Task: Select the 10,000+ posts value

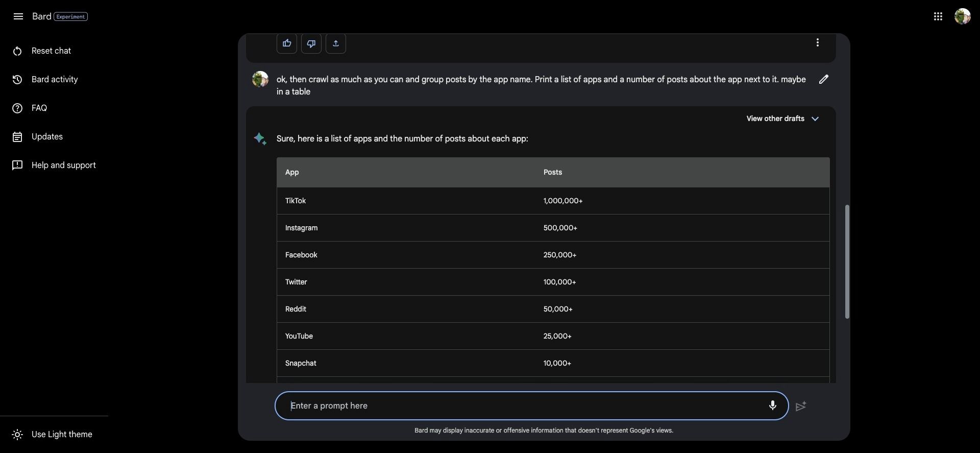Action: 557,363
